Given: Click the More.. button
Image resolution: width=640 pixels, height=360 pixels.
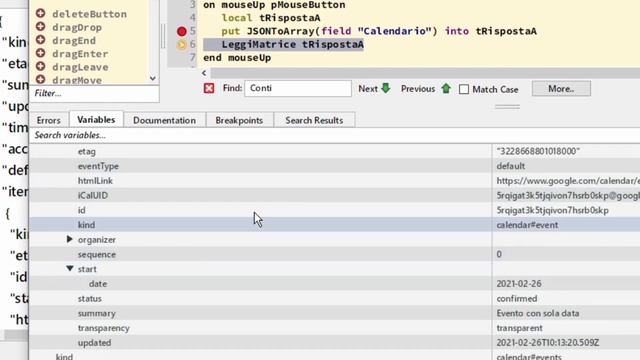Looking at the screenshot, I should tap(561, 89).
